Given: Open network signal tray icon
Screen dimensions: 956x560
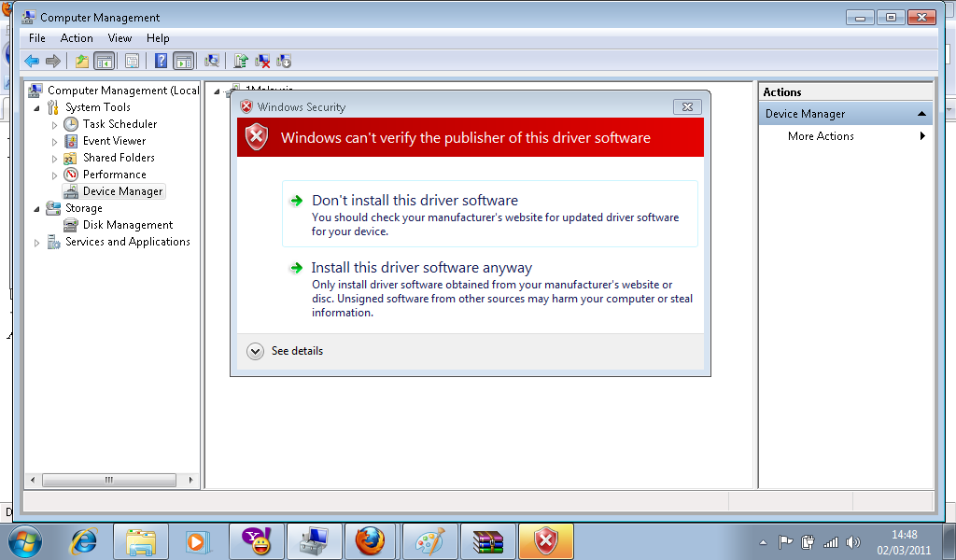Looking at the screenshot, I should click(x=830, y=541).
